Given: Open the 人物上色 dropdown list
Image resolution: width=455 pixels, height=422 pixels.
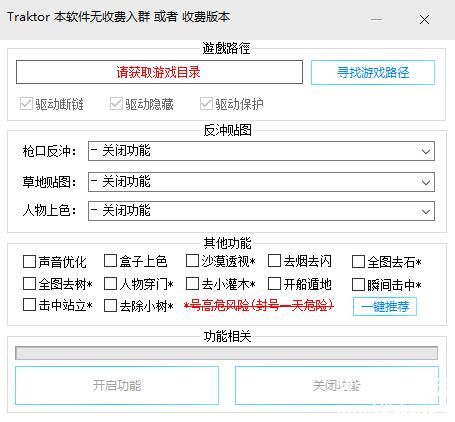Looking at the screenshot, I should 261,211.
